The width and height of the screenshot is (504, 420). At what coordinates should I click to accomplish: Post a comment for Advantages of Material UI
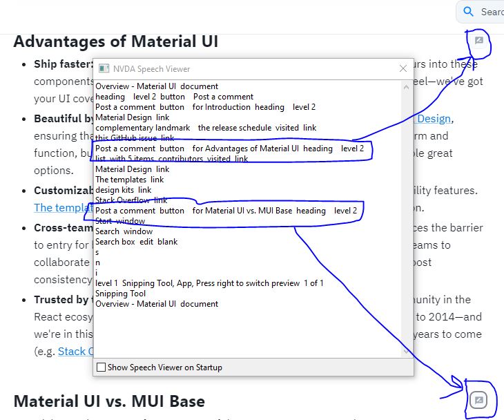(479, 41)
